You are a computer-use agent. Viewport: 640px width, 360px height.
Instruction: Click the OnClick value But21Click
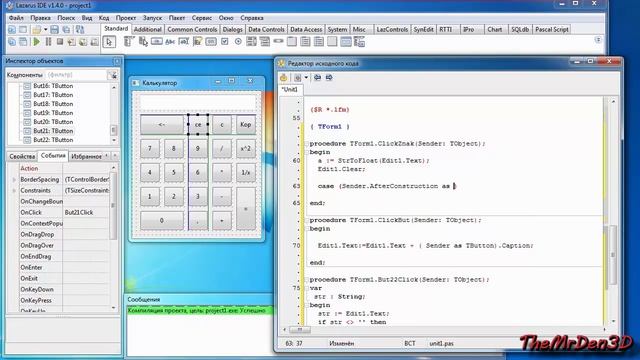click(x=86, y=213)
